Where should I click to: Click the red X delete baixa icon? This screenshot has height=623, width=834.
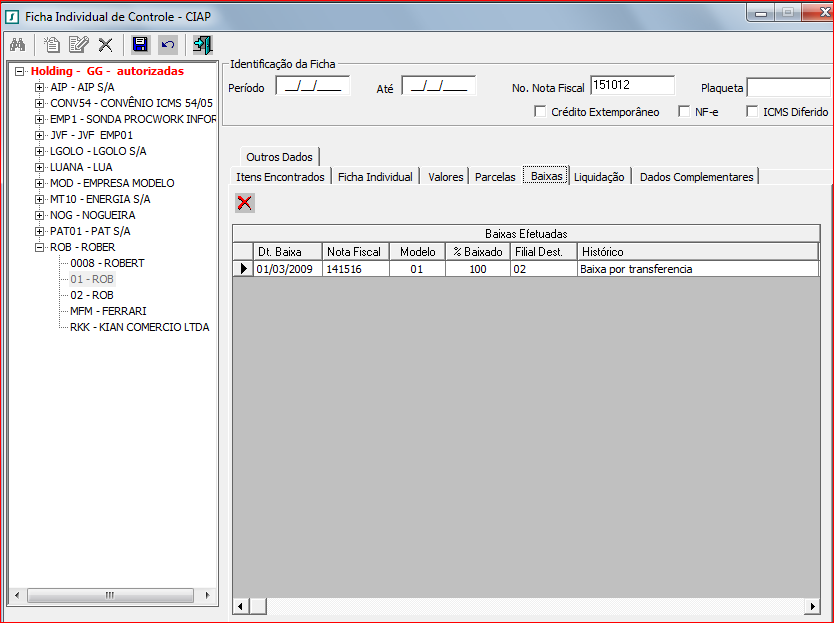244,203
